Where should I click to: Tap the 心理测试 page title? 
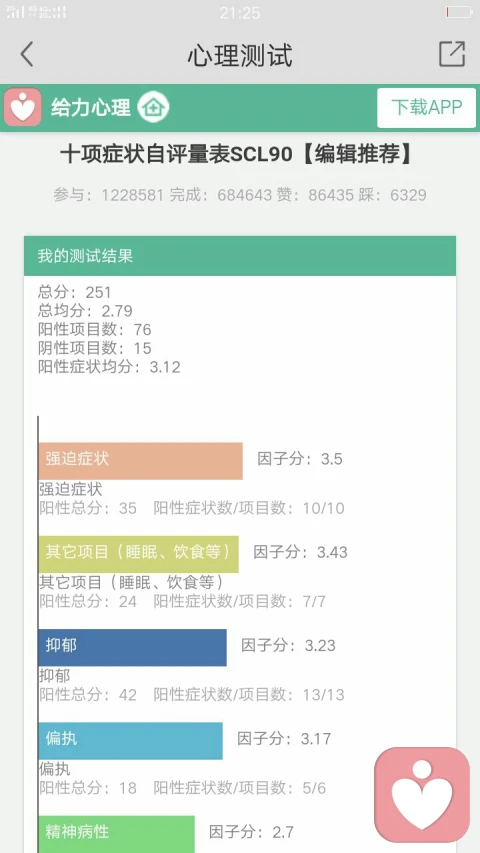(240, 55)
